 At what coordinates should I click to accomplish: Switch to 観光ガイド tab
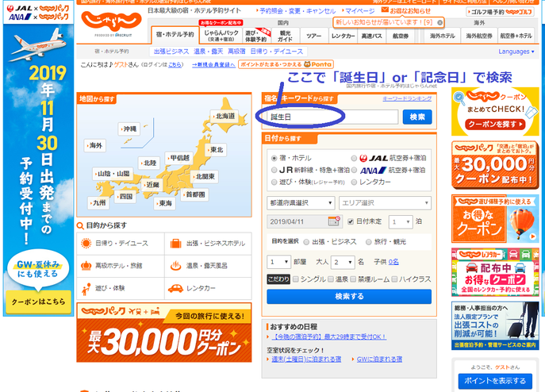[285, 36]
